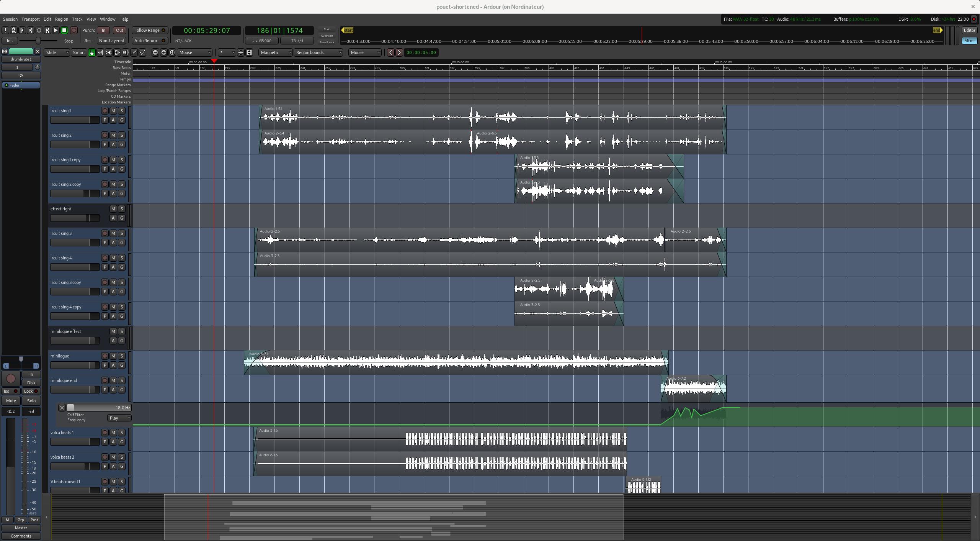Viewport: 980px width, 541px height.
Task: Select the Range tool
Action: click(100, 52)
